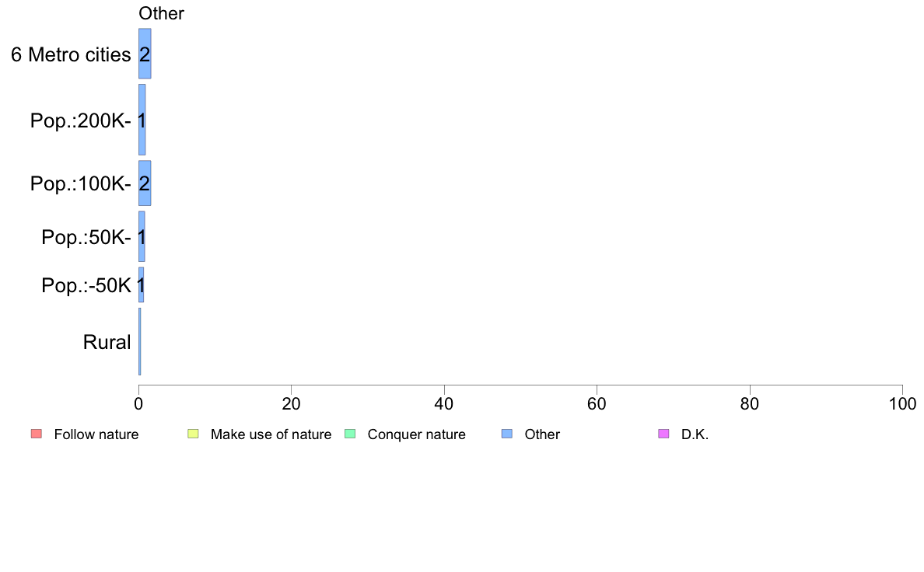Viewport: 924px width, 572px height.
Task: Click the Other chart title
Action: 161,13
